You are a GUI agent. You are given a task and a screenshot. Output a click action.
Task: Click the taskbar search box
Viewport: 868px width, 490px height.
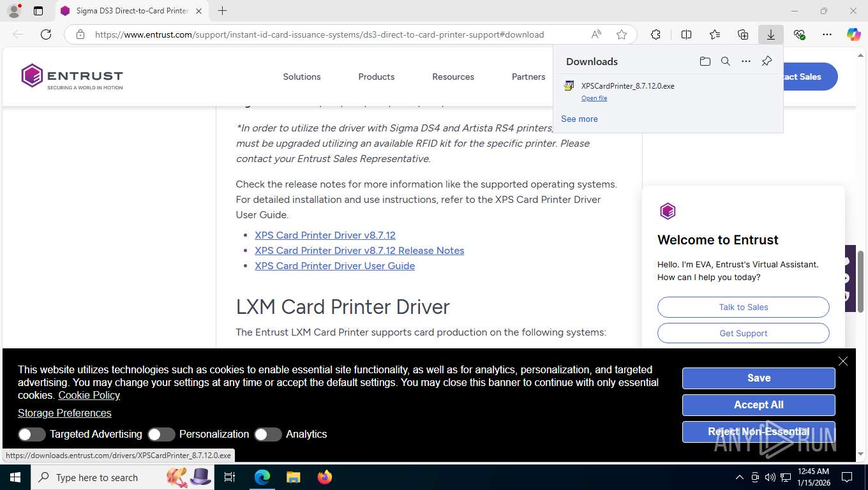coord(121,477)
